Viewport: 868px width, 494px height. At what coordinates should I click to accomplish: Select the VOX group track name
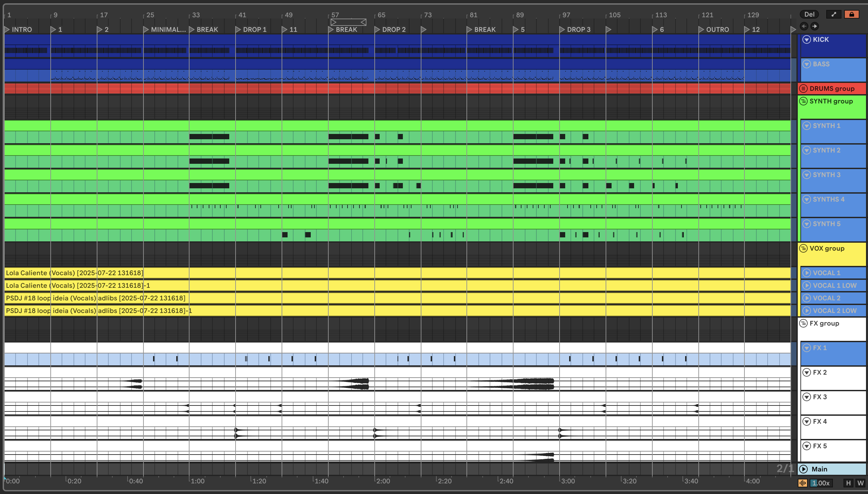tap(827, 248)
